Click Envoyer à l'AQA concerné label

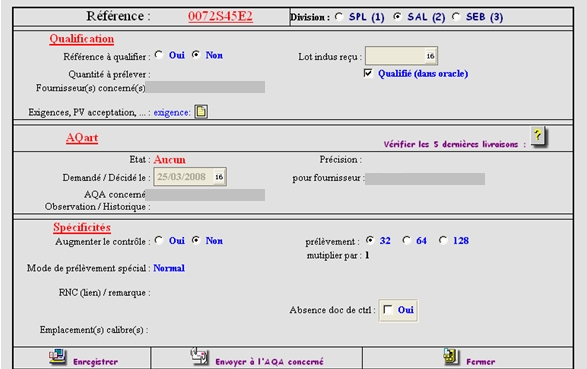point(269,362)
